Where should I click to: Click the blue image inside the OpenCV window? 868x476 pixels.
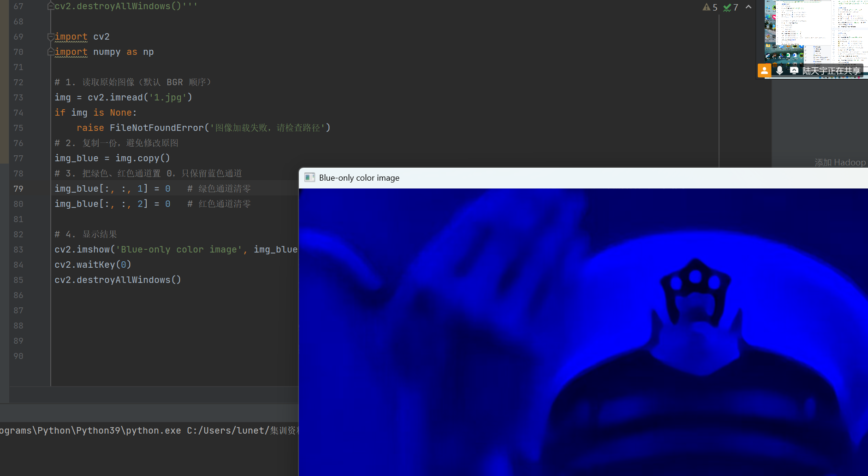click(583, 332)
